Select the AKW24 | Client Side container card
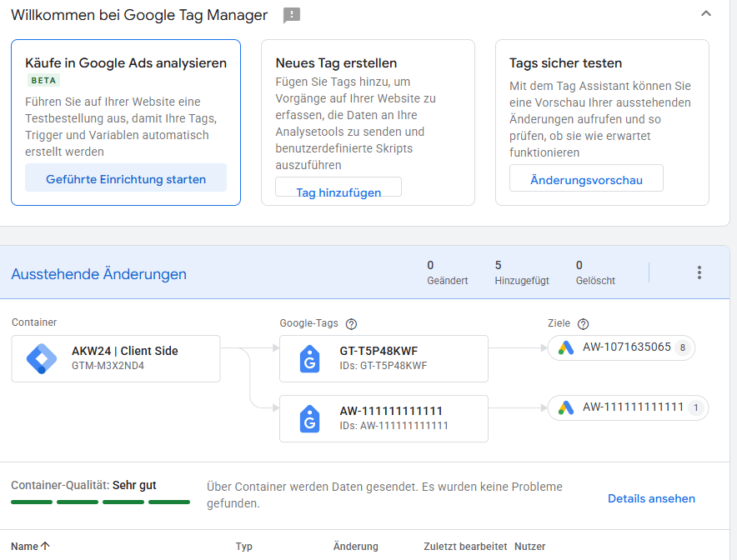The width and height of the screenshot is (737, 560). (x=116, y=358)
